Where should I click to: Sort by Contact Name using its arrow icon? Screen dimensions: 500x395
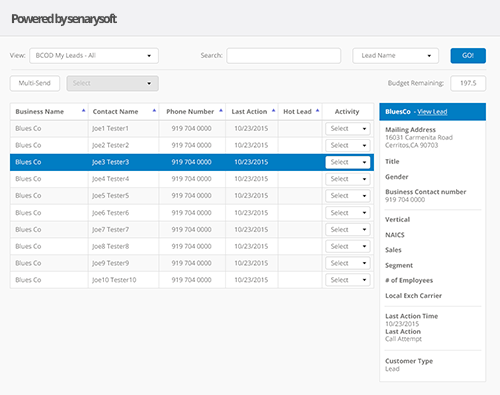point(154,110)
